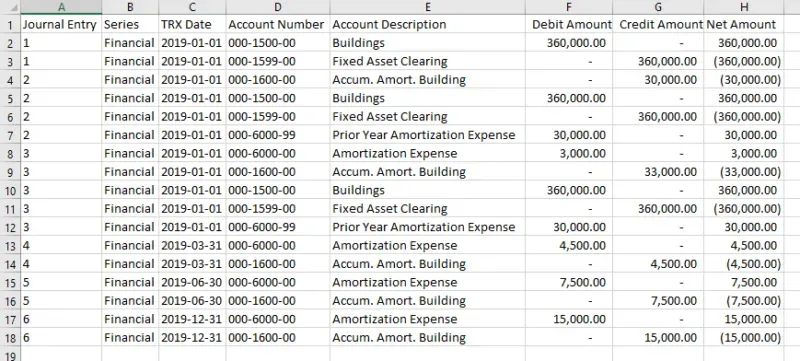Select TRX date 2019-12-31 in row 18
The height and width of the screenshot is (361, 800).
tap(192, 338)
